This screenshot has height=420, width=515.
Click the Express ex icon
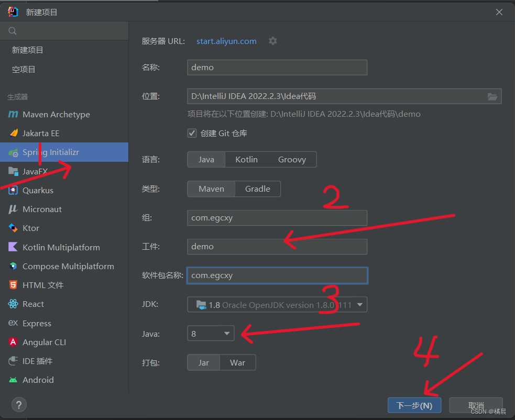13,323
